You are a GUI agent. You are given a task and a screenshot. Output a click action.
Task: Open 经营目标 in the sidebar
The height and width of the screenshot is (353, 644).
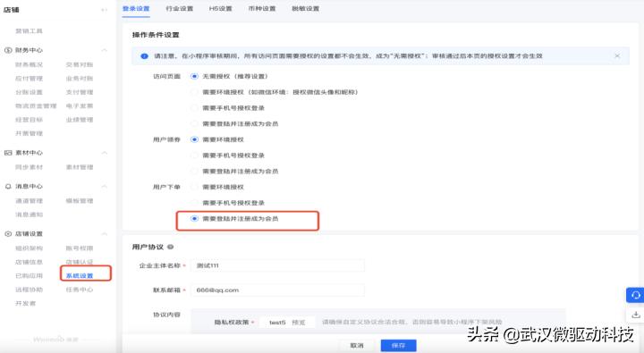click(x=29, y=120)
